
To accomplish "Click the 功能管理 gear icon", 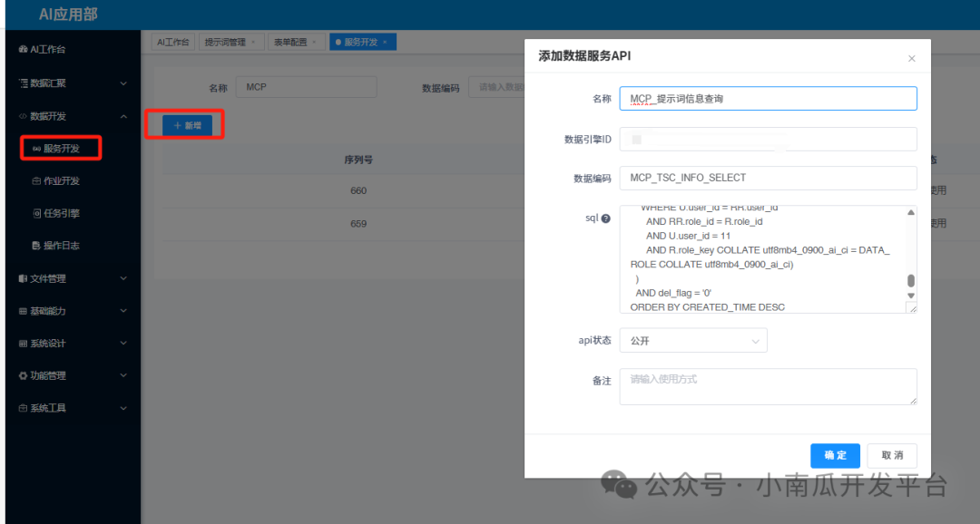I will (x=23, y=376).
